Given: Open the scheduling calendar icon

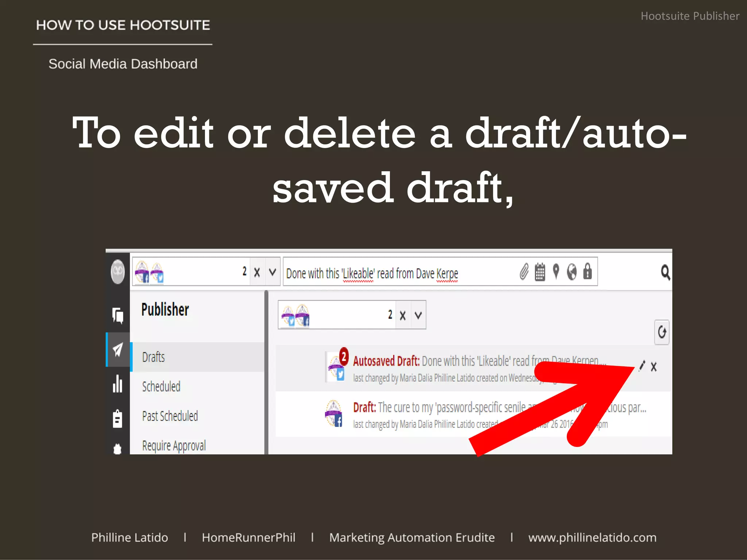Looking at the screenshot, I should pyautogui.click(x=540, y=272).
